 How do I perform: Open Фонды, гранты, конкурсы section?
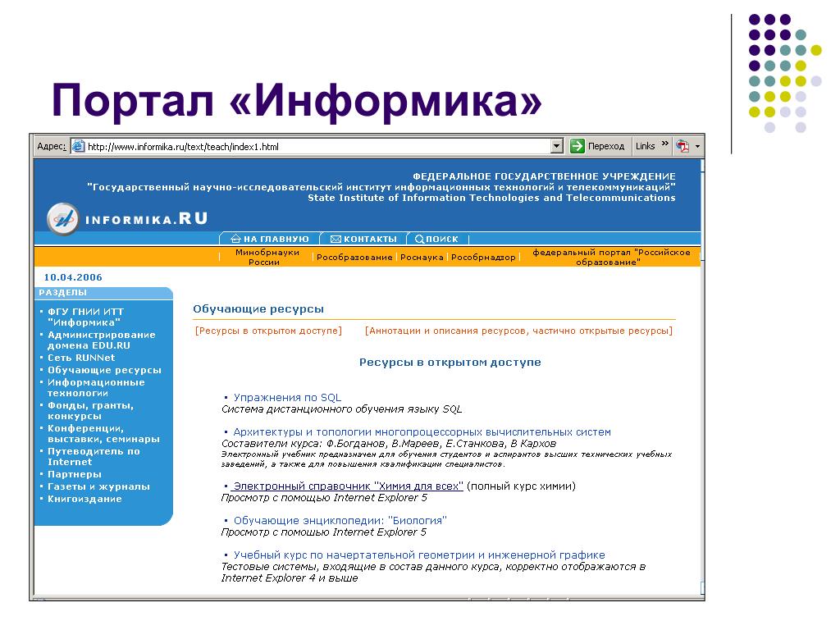click(90, 411)
